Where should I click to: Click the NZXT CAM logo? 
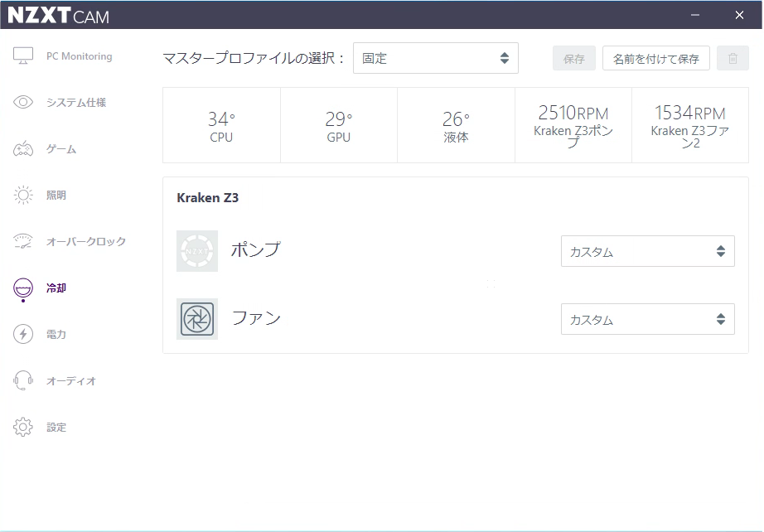[x=59, y=15]
